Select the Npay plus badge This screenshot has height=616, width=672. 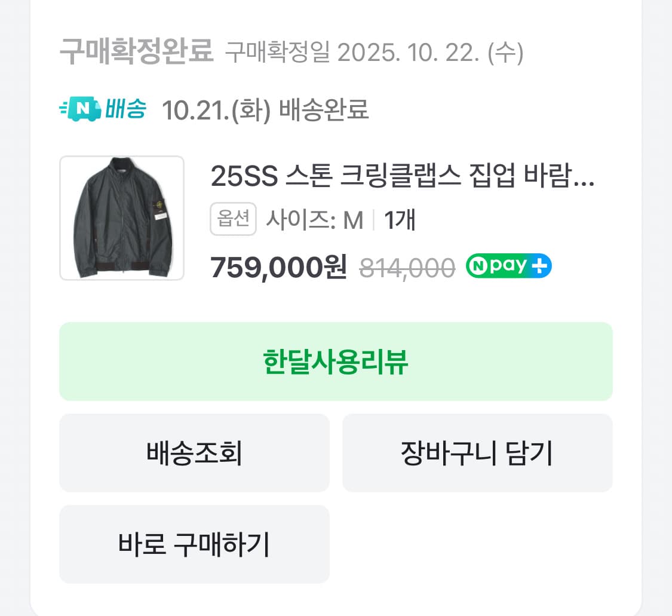(x=508, y=265)
